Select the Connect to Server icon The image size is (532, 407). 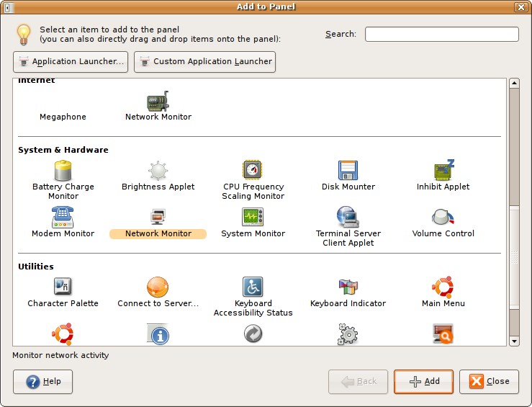tap(158, 287)
